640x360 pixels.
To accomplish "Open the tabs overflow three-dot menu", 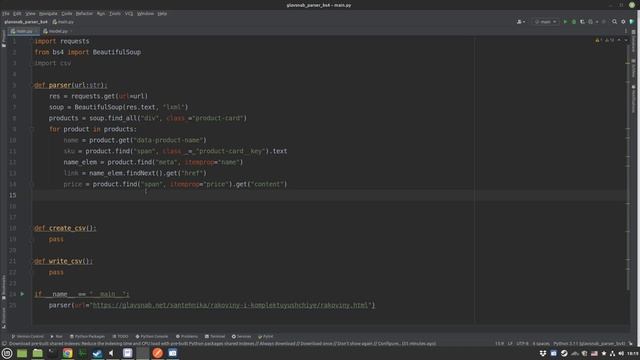I will [626, 31].
